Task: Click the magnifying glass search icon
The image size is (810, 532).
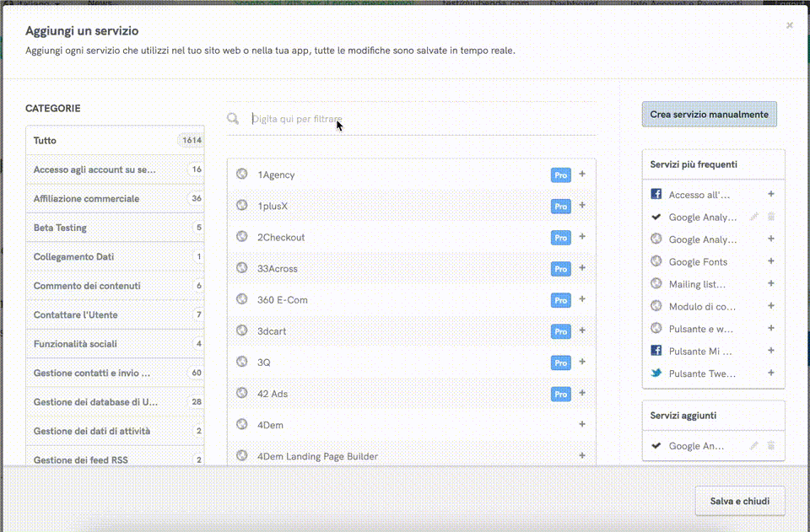Action: tap(233, 119)
